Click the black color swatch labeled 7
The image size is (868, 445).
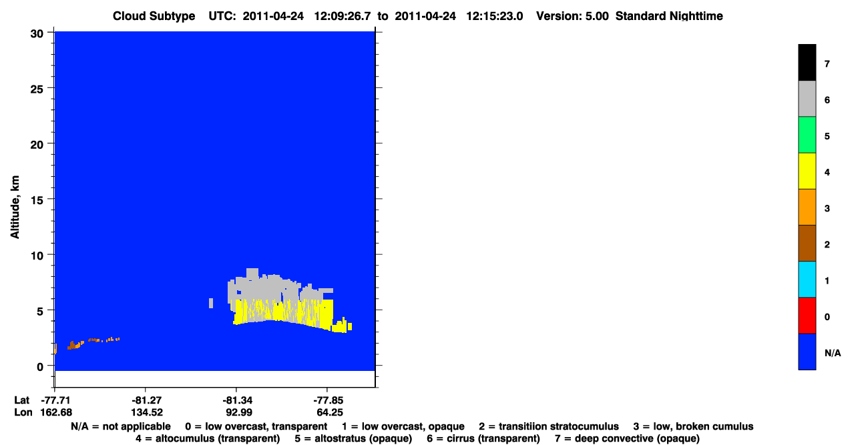807,63
